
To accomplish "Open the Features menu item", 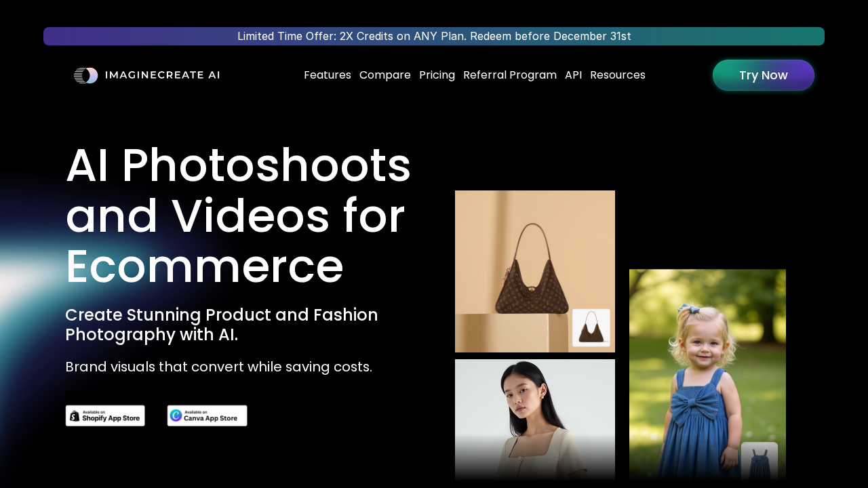I will [328, 75].
